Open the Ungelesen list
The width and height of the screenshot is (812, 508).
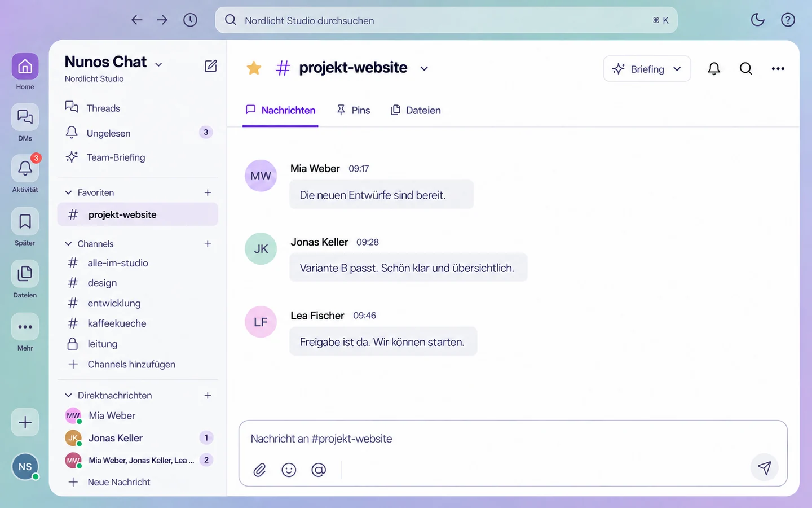138,133
